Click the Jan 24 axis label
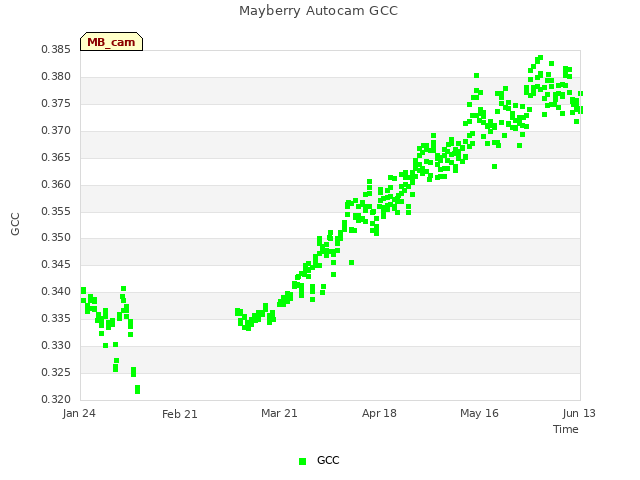Screen dimensions: 640x480 click(x=79, y=413)
